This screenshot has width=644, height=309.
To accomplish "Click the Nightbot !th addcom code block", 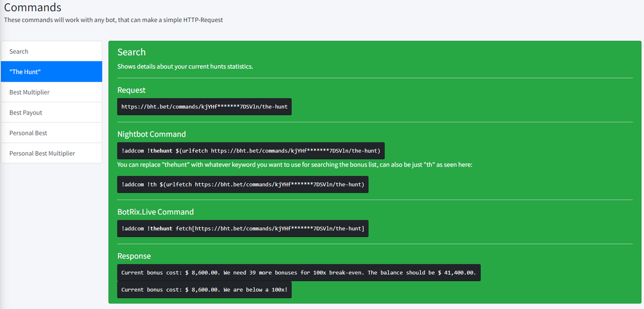I will coord(243,184).
